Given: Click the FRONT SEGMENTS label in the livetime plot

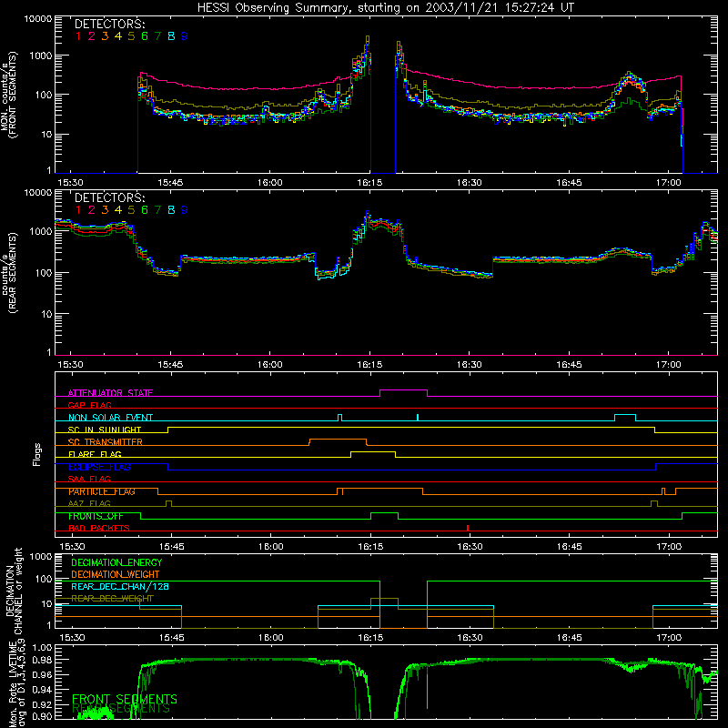Looking at the screenshot, I should [x=125, y=699].
